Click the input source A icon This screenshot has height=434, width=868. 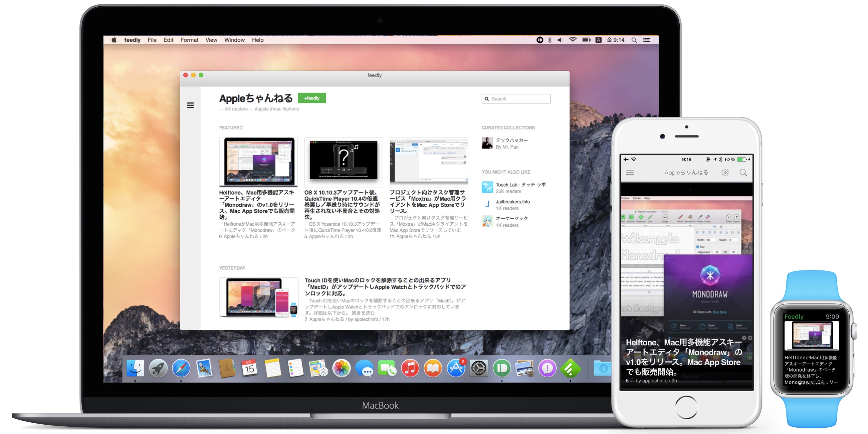(x=599, y=40)
